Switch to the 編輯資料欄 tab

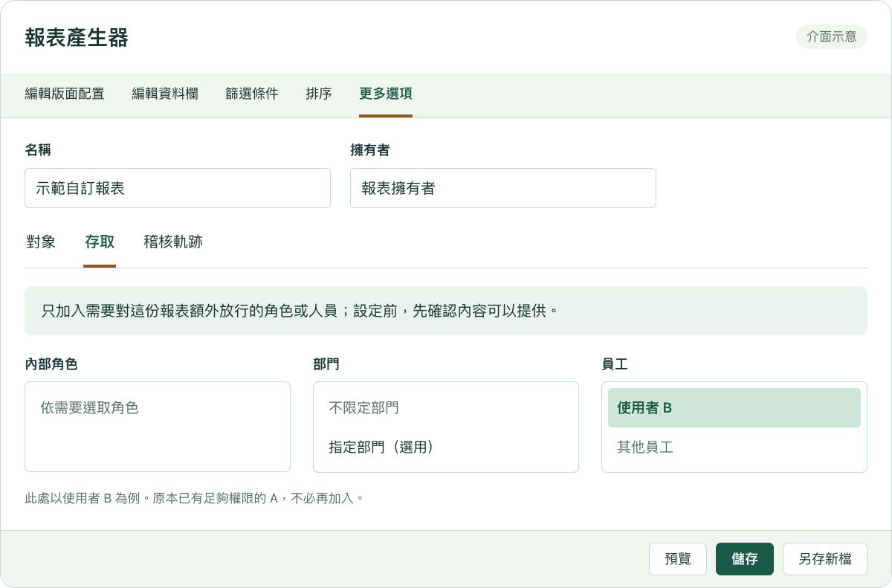[165, 94]
